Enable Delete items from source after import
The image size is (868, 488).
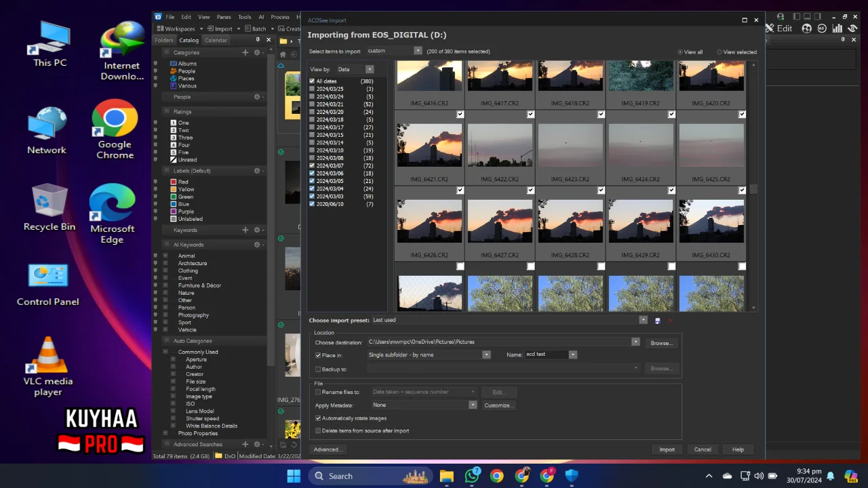click(x=318, y=430)
